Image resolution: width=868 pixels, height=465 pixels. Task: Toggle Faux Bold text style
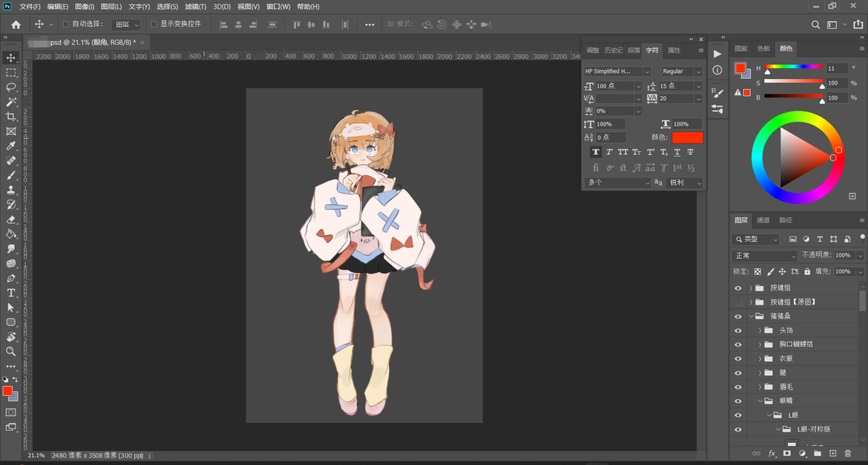tap(596, 152)
